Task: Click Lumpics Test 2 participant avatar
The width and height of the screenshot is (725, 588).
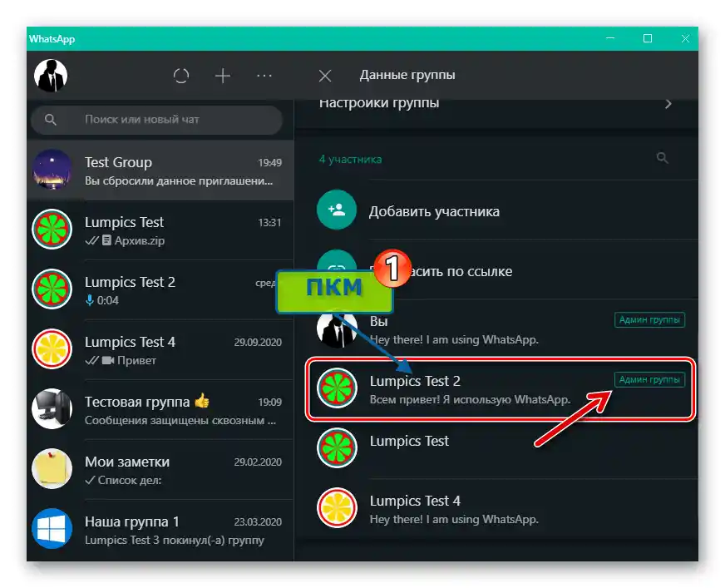Action: 337,388
